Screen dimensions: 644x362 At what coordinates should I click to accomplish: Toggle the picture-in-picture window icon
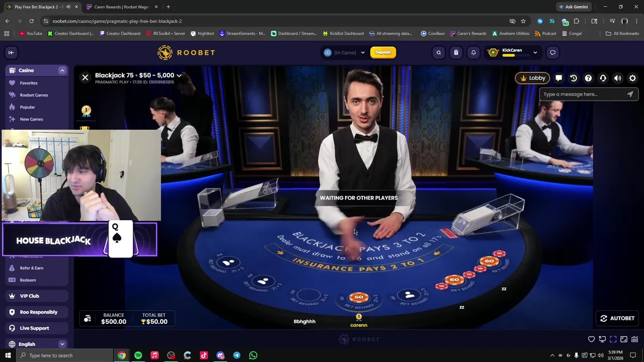(624, 339)
